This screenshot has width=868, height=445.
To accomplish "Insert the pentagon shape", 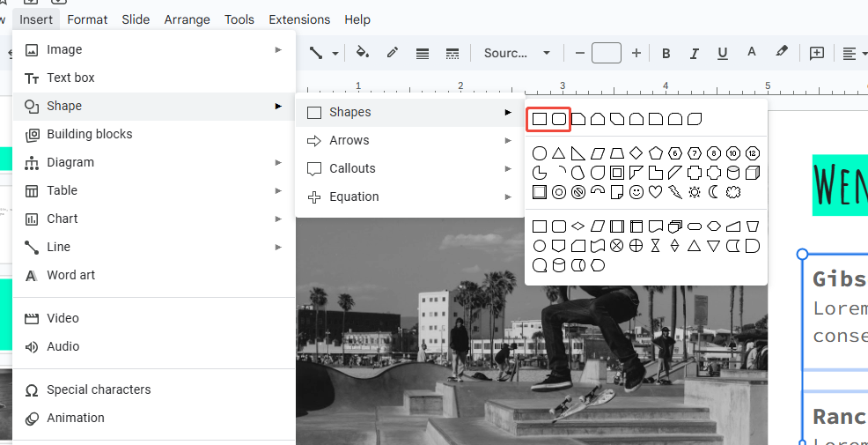I will pos(656,153).
